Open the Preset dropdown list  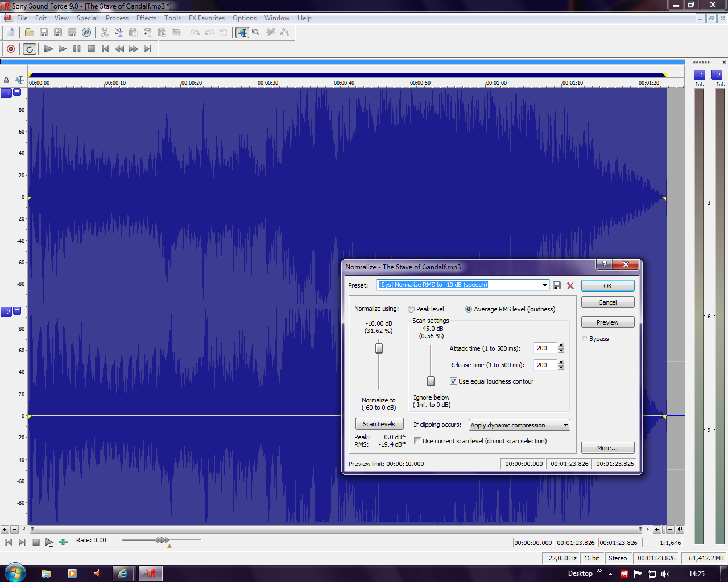click(x=544, y=285)
